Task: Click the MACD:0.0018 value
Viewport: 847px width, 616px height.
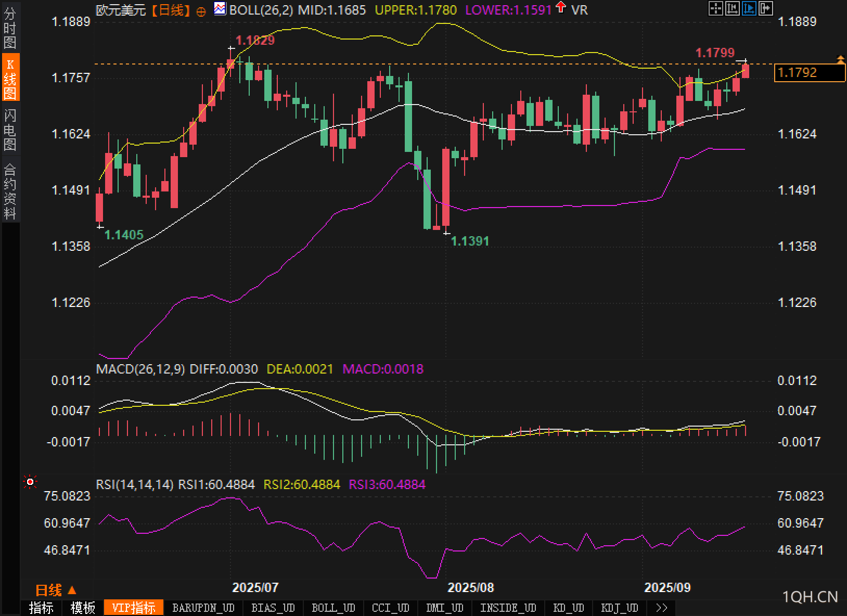Action: coord(383,369)
